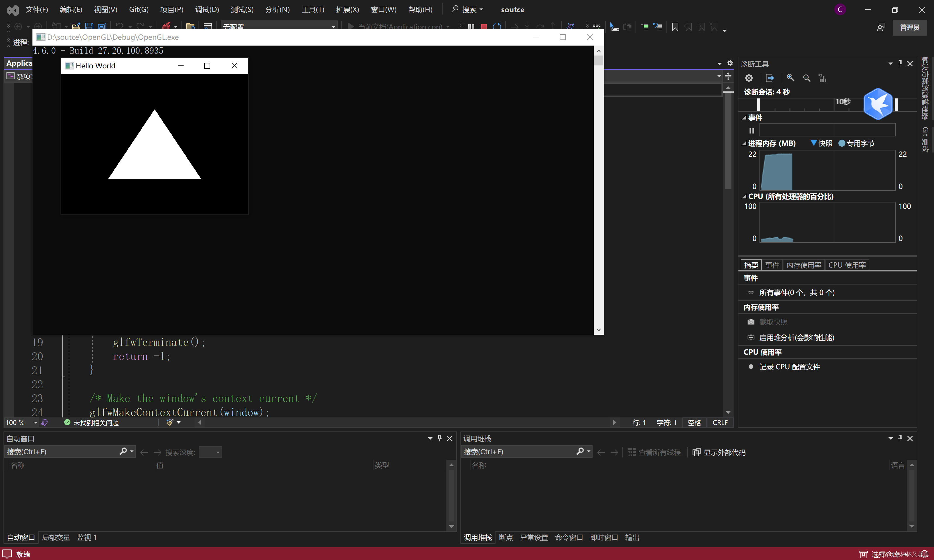Screen dimensions: 934x560
Task: Pin the 自动窗口 panel
Action: click(x=439, y=438)
